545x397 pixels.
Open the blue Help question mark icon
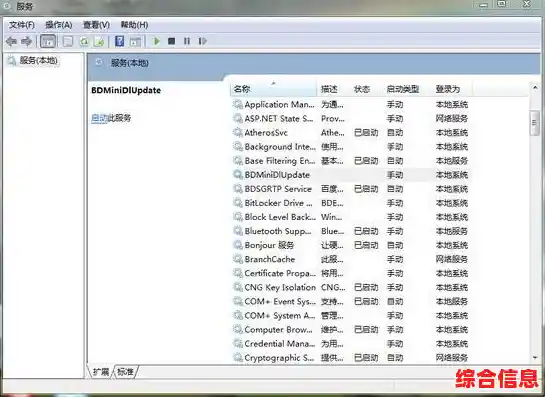(119, 41)
